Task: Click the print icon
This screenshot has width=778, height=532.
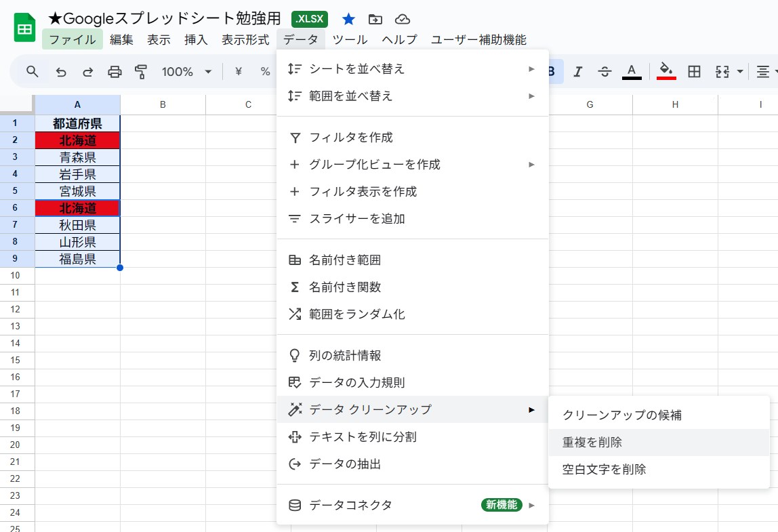Action: [x=115, y=71]
